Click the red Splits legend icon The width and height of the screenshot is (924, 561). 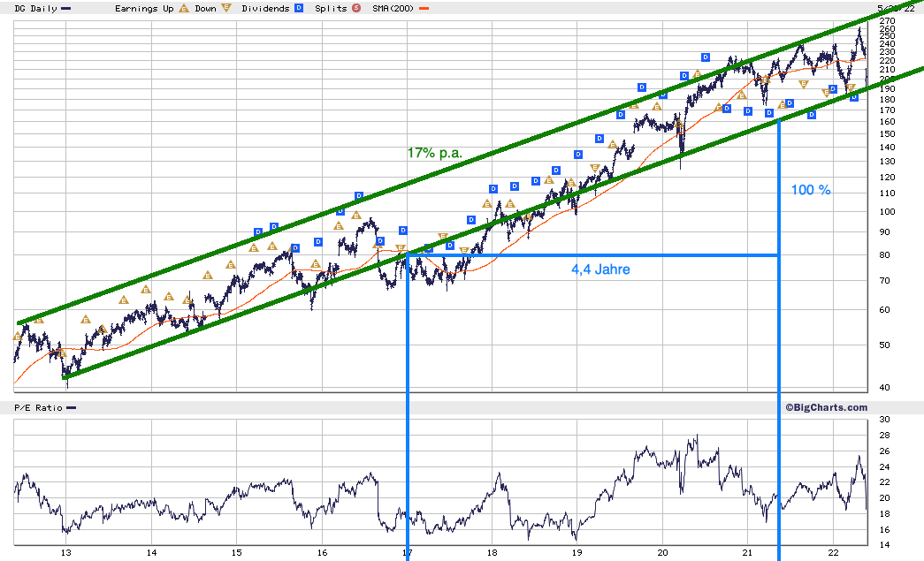356,8
